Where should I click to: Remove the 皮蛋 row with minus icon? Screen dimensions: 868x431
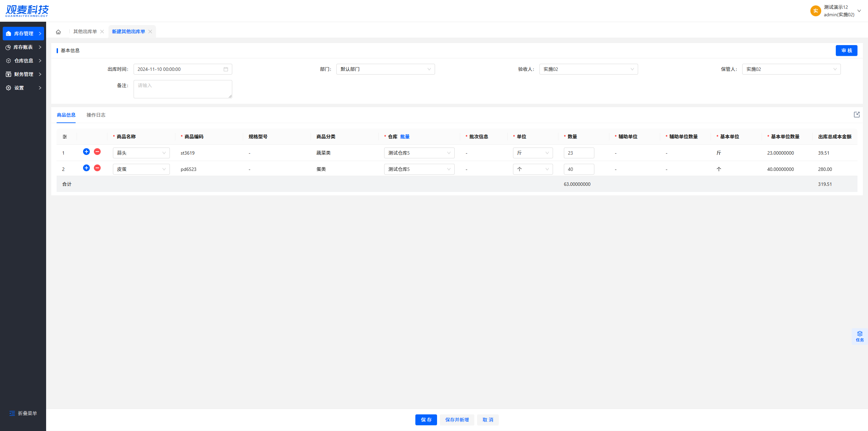pyautogui.click(x=97, y=168)
